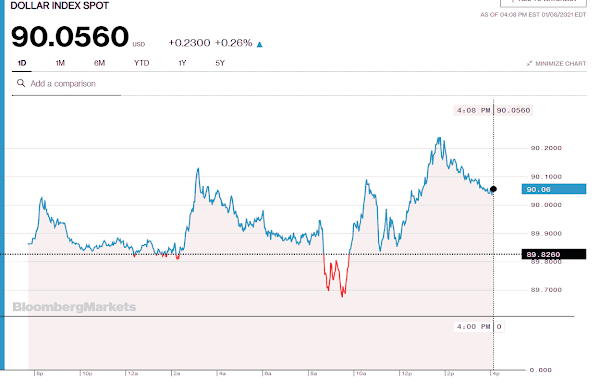Click the Add a comparison field
The image size is (600, 381).
66,84
